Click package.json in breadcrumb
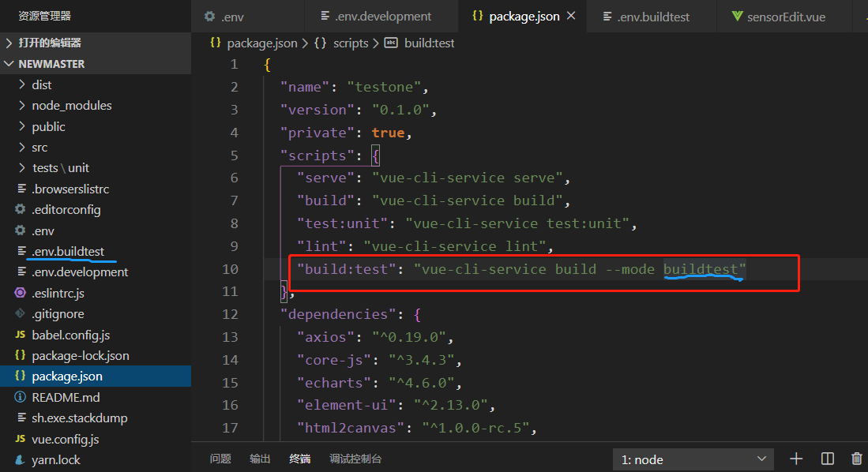The image size is (868, 472). [262, 43]
